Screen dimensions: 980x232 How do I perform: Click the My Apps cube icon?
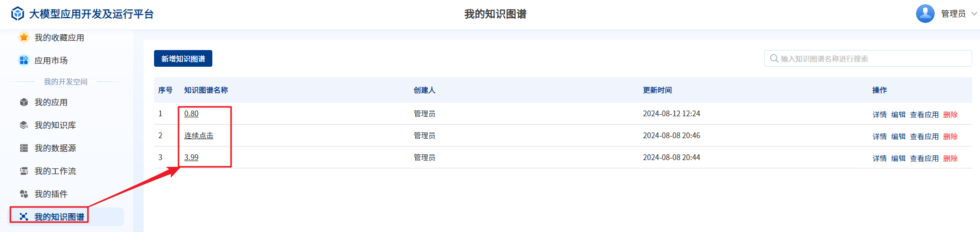(x=23, y=102)
